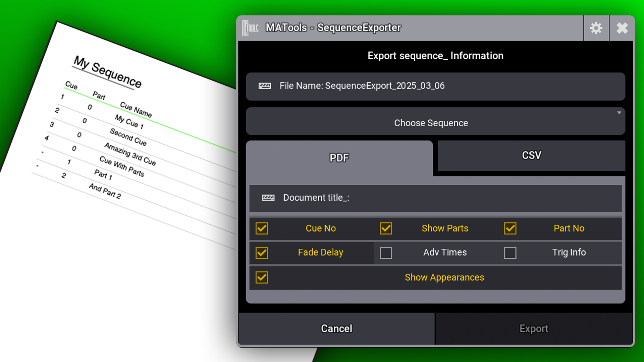Uncheck the Part No checkbox
644x362 pixels.
[510, 228]
